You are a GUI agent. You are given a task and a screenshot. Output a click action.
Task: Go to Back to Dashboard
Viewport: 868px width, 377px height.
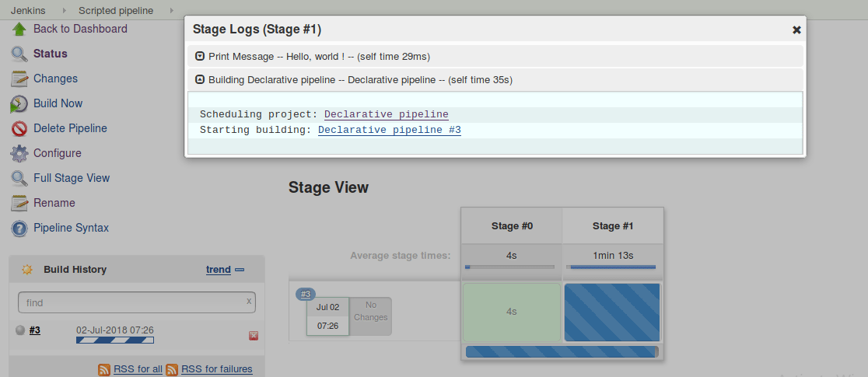click(x=80, y=29)
